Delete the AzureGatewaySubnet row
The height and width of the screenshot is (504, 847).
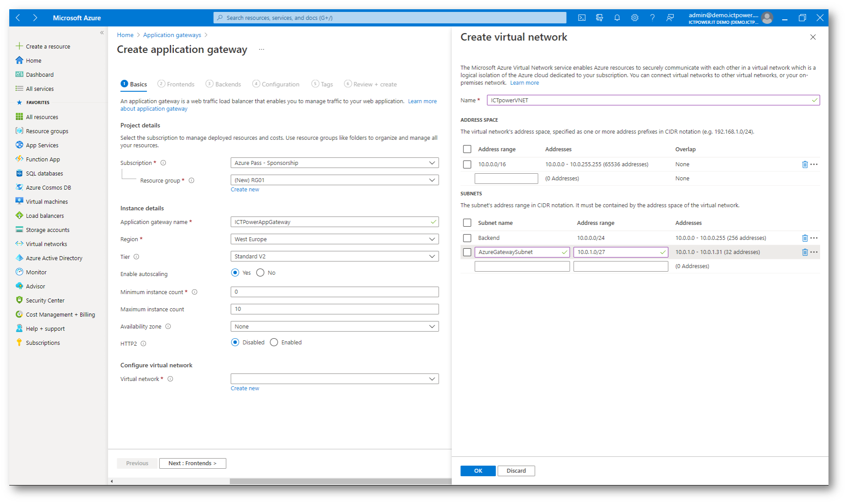click(805, 252)
